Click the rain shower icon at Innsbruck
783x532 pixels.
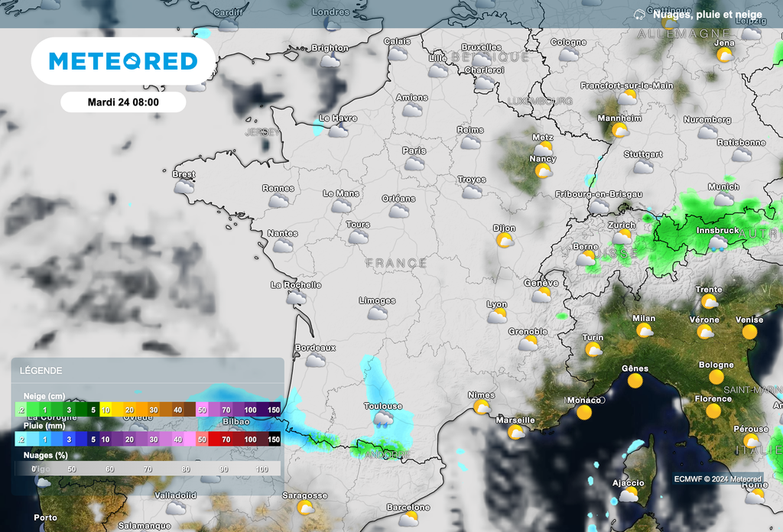pyautogui.click(x=717, y=244)
